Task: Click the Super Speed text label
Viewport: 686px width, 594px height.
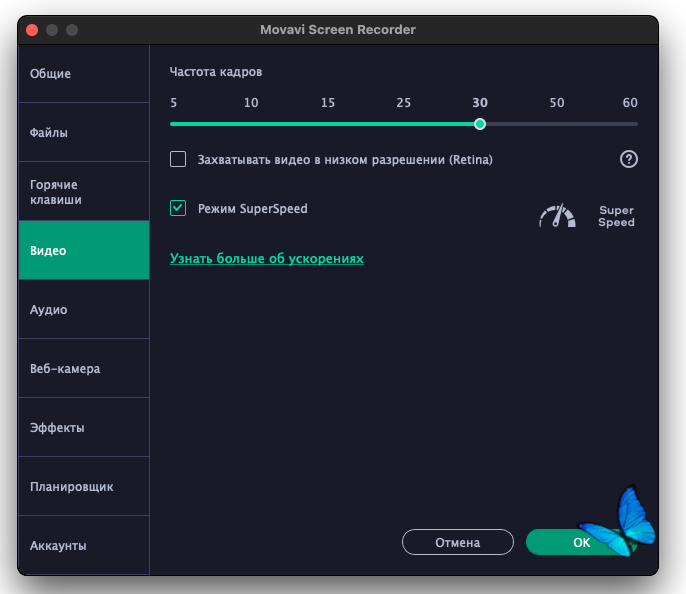Action: [x=616, y=216]
